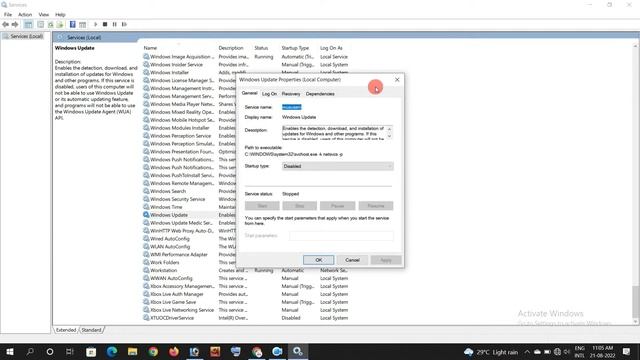Click the services list vertical scrollbar thumb
The width and height of the screenshot is (640, 360).
click(x=635, y=301)
